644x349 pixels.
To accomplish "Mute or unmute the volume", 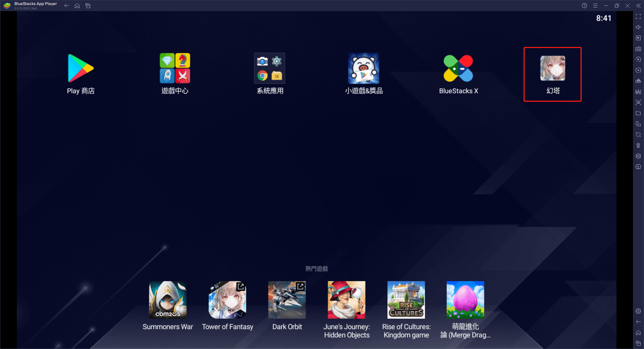I will [x=638, y=27].
